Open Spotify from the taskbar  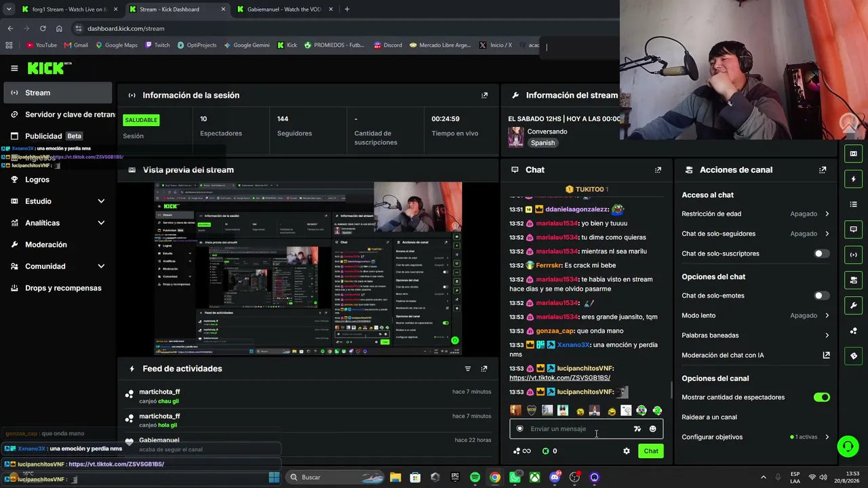pos(475,477)
